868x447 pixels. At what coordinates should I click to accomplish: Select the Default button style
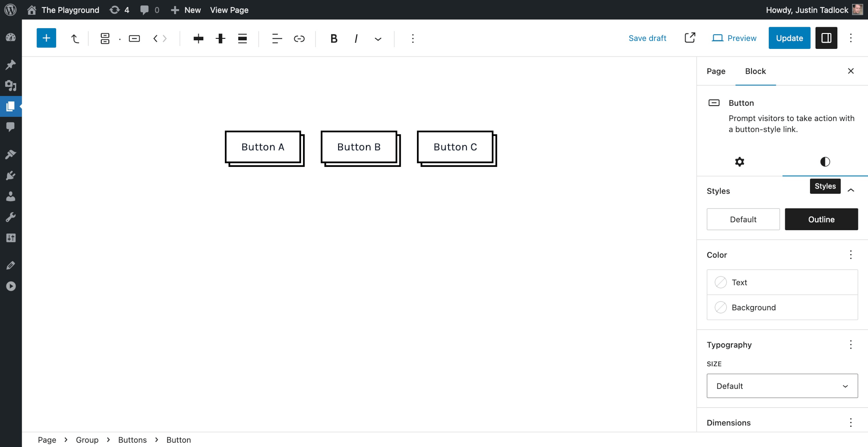pos(743,219)
